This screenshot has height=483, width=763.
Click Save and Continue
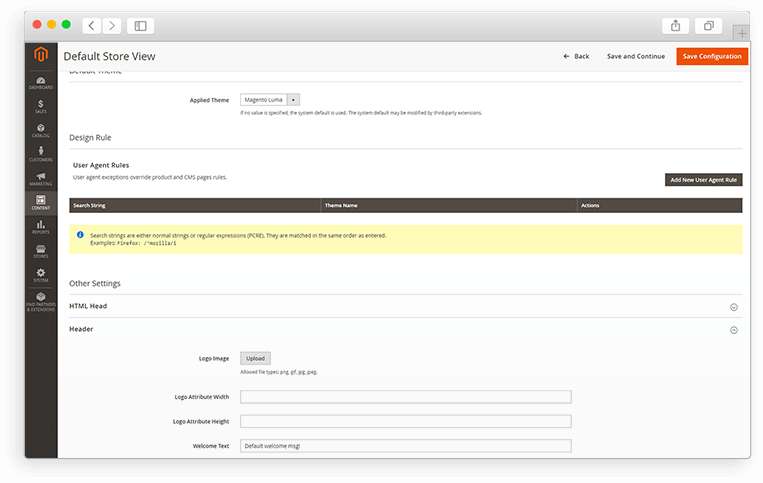click(x=636, y=56)
